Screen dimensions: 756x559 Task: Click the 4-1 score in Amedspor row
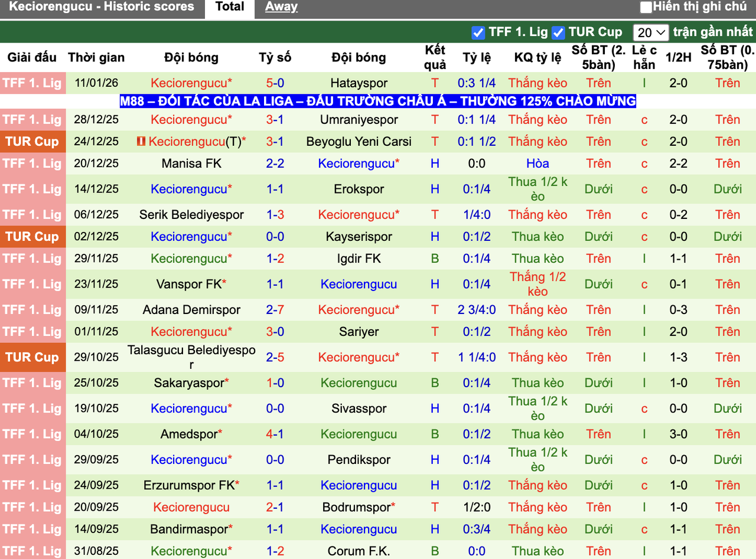point(275,434)
